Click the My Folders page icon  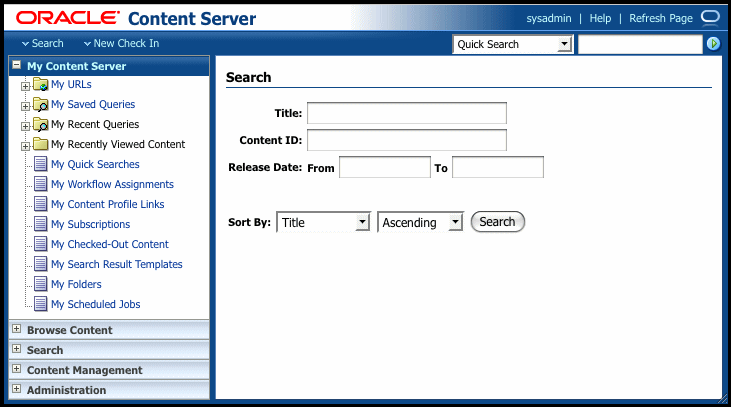coord(41,284)
